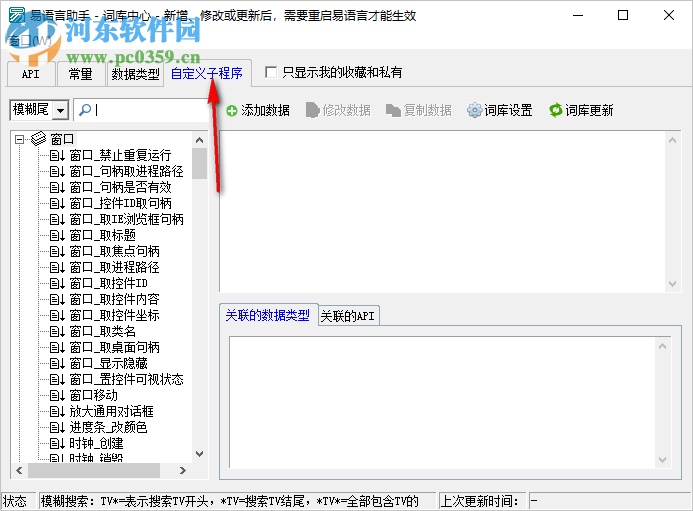The image size is (693, 511).
Task: Click tree scrollbar up arrow
Action: [199, 140]
